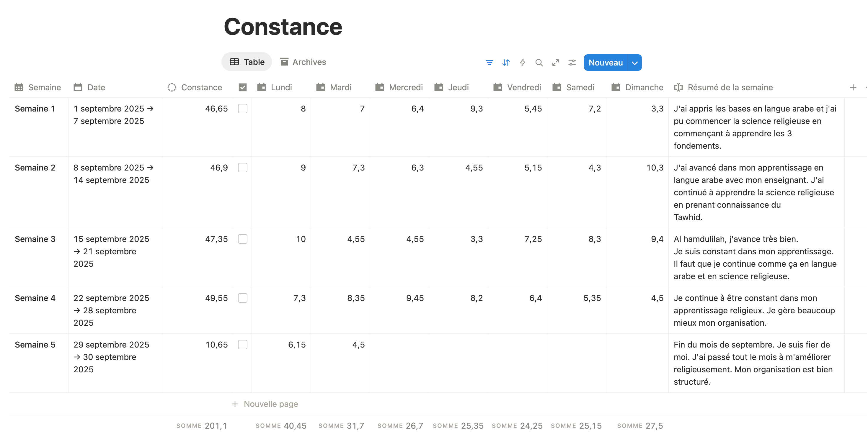Open the automations lightning bolt icon

522,63
